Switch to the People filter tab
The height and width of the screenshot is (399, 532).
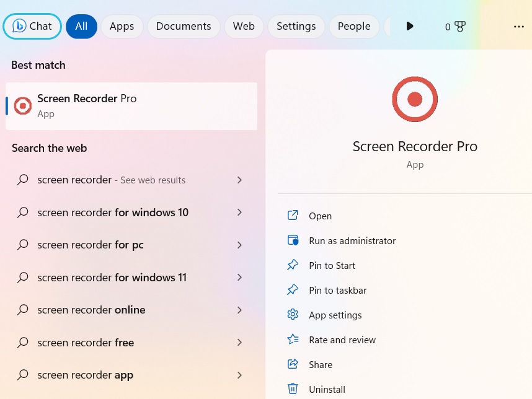(353, 26)
